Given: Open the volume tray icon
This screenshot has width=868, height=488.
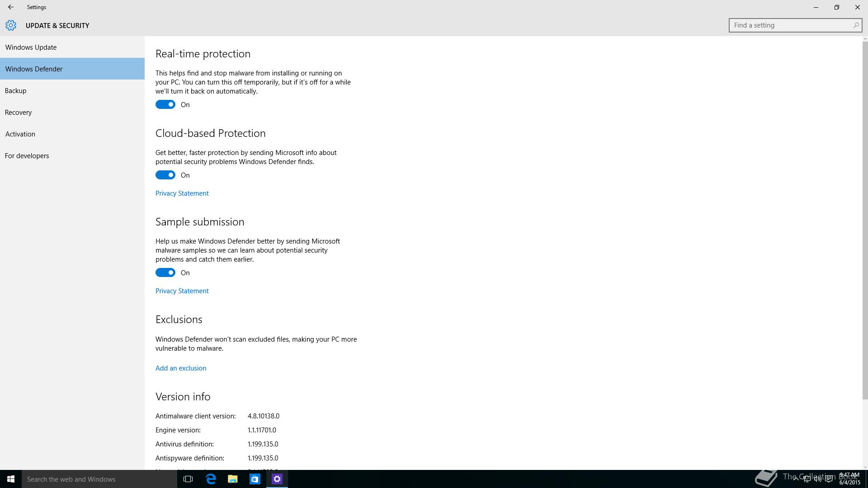Looking at the screenshot, I should [818, 479].
